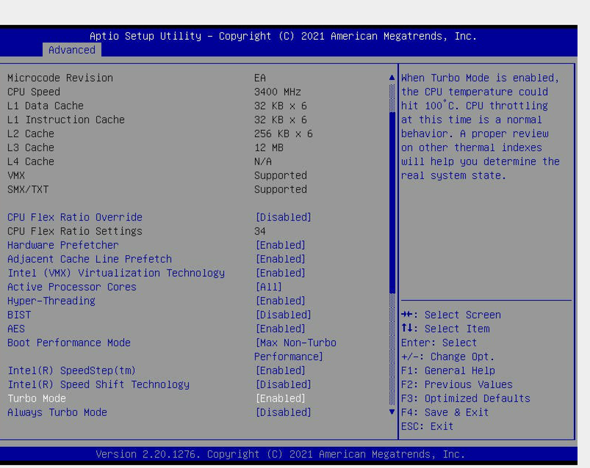Click the Microcode Revision EA value
This screenshot has width=590, height=468.
click(260, 78)
